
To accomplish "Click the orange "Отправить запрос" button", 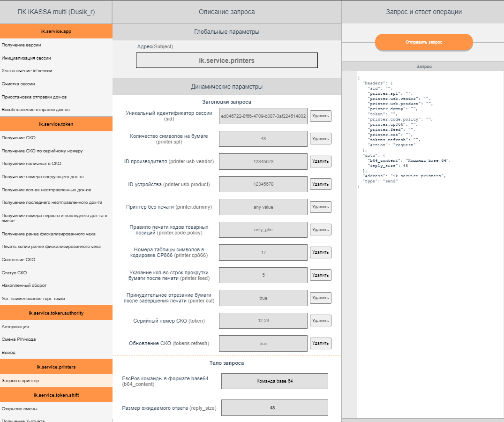I will 424,42.
